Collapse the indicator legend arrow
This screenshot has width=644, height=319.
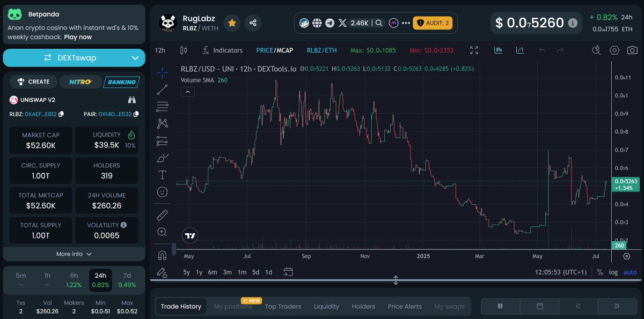pos(187,92)
